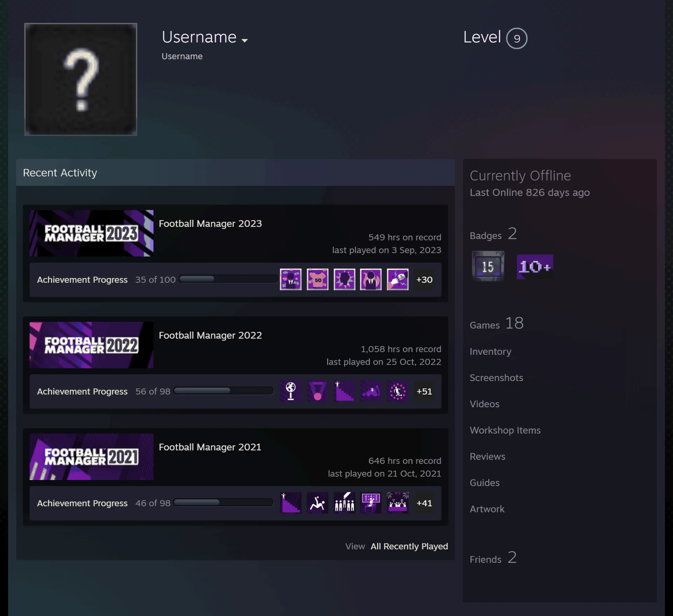
Task: Open the Badges section link
Action: [x=494, y=234]
